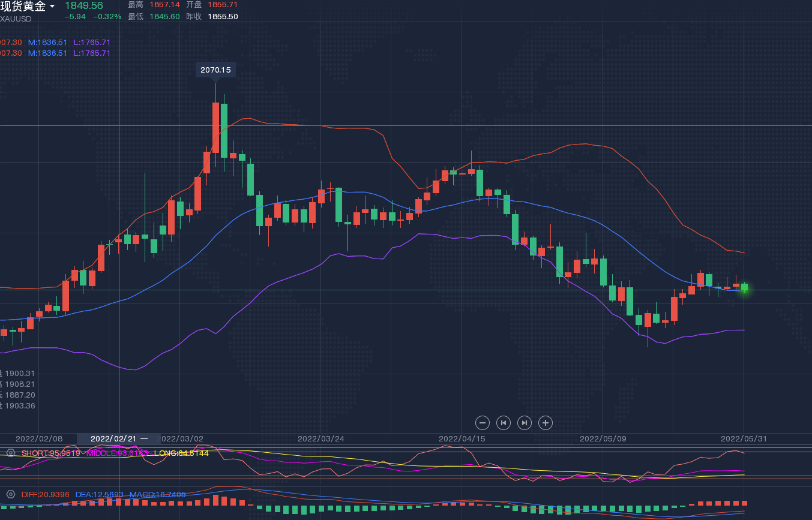The width and height of the screenshot is (812, 520).
Task: Open the 现货黄金 symbol dropdown arrow
Action: coord(52,7)
